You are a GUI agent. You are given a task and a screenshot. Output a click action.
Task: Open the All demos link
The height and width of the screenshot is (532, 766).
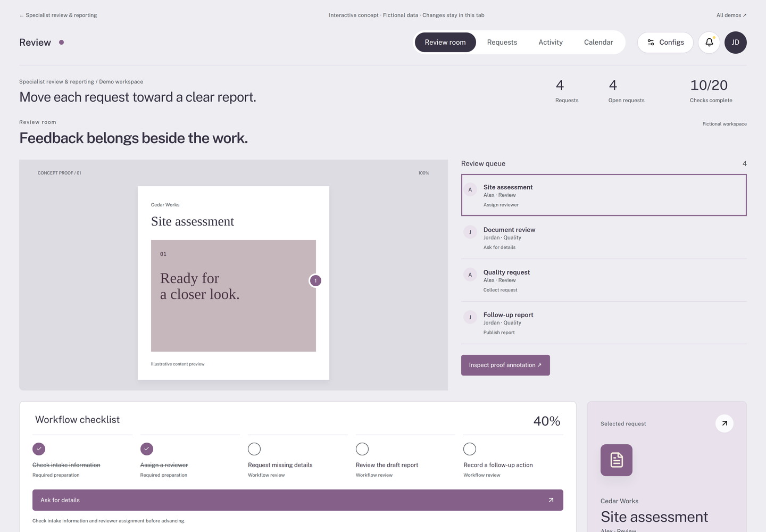(731, 15)
